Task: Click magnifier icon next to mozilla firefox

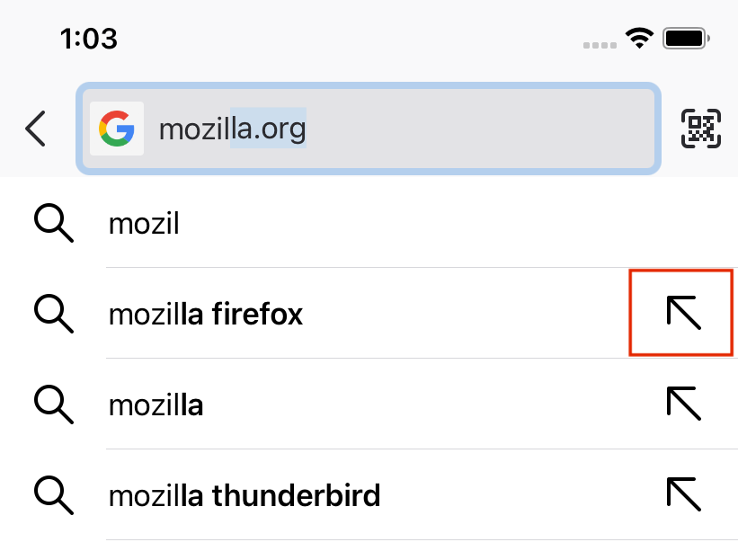Action: click(x=54, y=314)
